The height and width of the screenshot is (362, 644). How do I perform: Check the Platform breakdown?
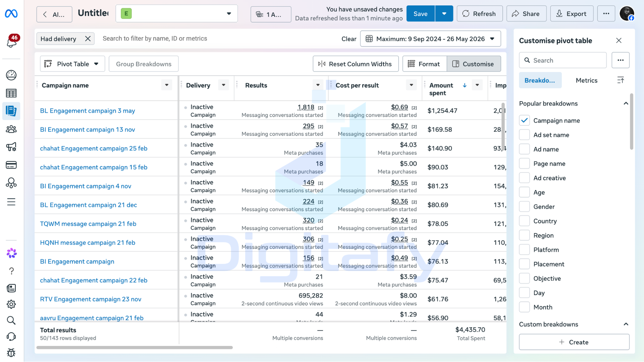pos(525,250)
